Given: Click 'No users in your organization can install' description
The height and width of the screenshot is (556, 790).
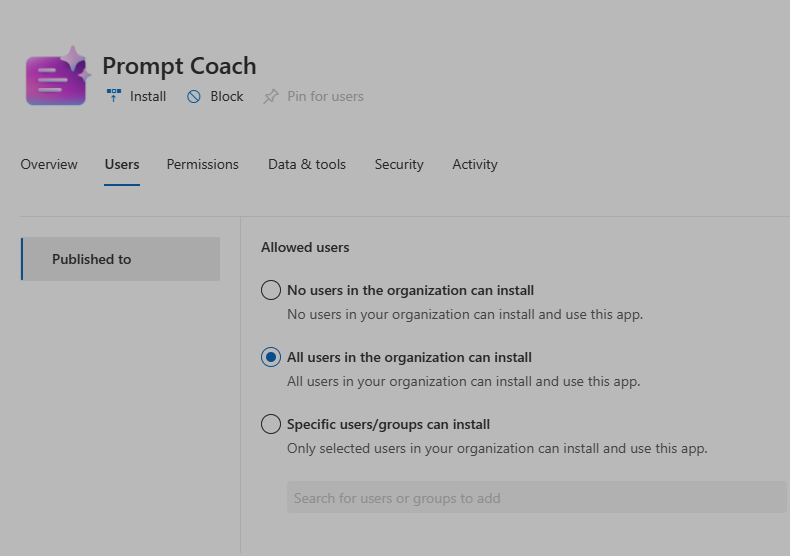Looking at the screenshot, I should click(x=465, y=314).
